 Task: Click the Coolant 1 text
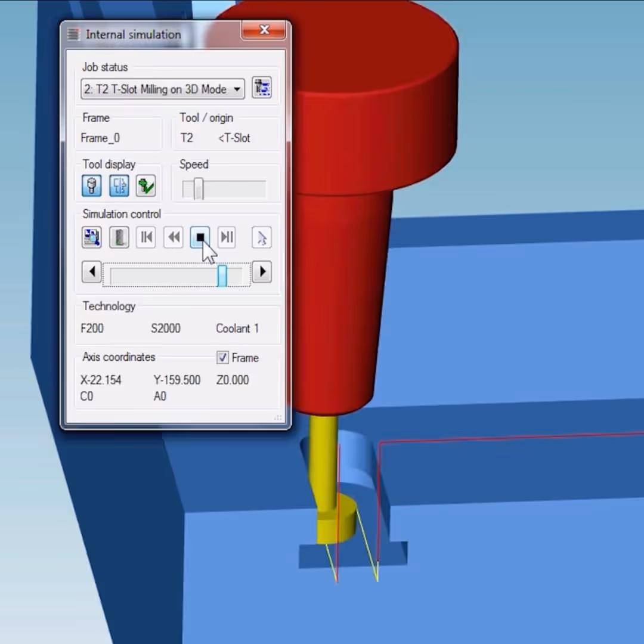point(237,328)
